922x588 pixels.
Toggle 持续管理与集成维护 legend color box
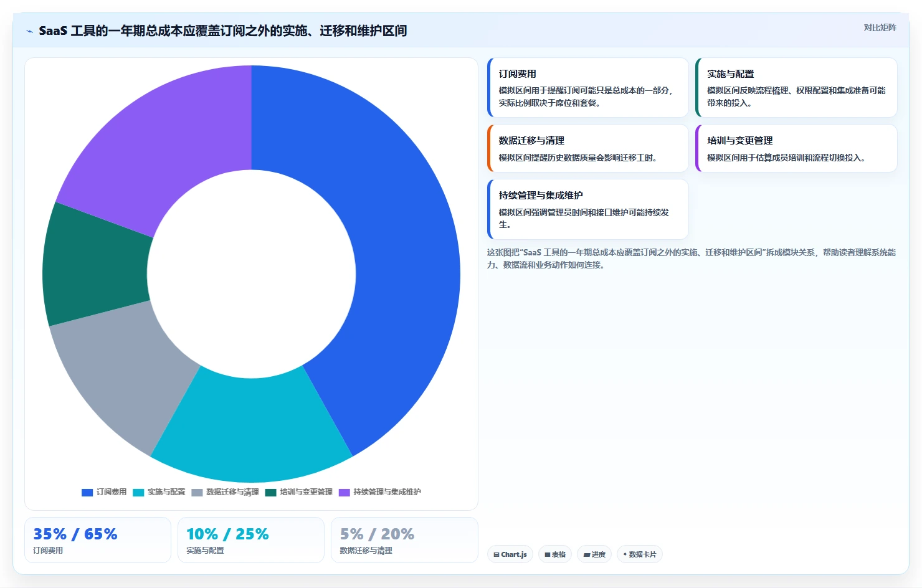click(x=344, y=492)
